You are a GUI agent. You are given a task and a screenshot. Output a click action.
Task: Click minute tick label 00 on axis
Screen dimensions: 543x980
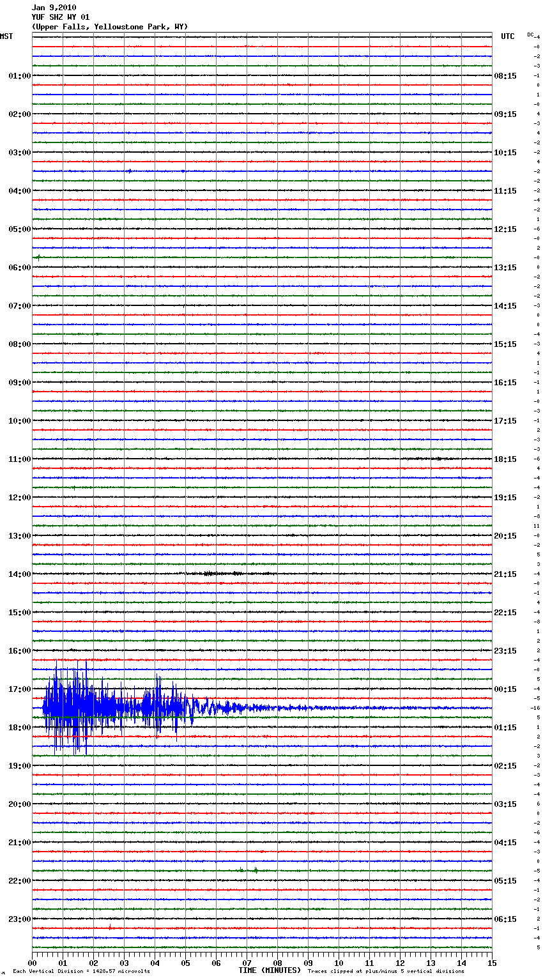coord(33,963)
